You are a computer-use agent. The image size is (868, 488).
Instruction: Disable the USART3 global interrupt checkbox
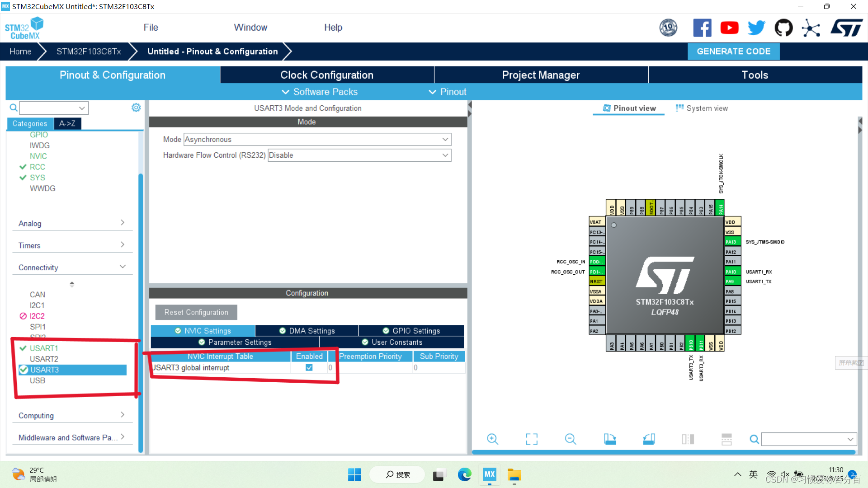pyautogui.click(x=309, y=367)
